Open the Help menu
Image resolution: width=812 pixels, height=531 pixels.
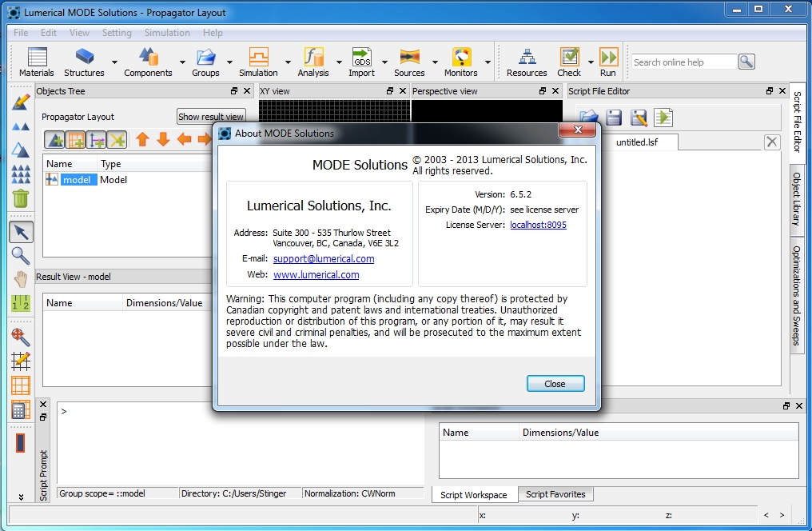213,33
